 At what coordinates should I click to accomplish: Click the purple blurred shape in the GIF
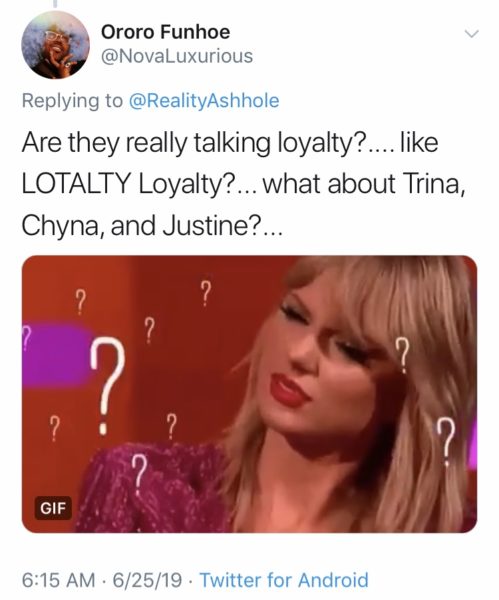point(57,355)
